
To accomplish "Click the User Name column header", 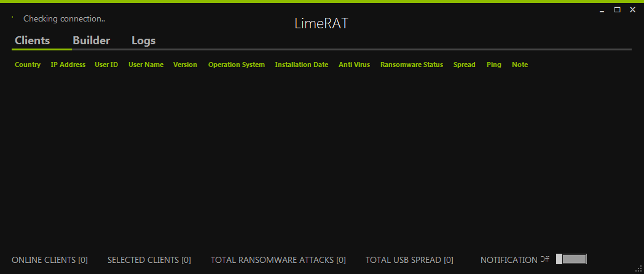I will pos(146,65).
